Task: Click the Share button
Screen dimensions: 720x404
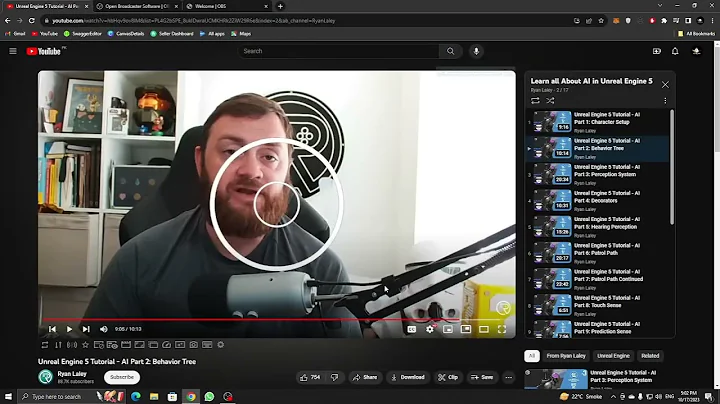Action: 365,377
